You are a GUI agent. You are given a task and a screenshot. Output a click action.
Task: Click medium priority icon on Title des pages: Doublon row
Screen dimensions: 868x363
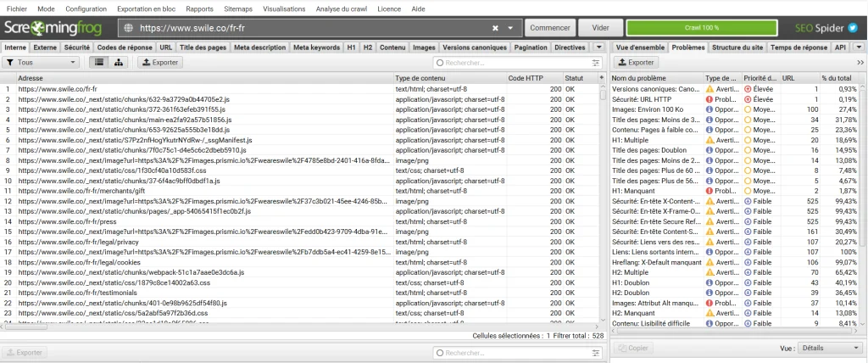click(x=748, y=150)
